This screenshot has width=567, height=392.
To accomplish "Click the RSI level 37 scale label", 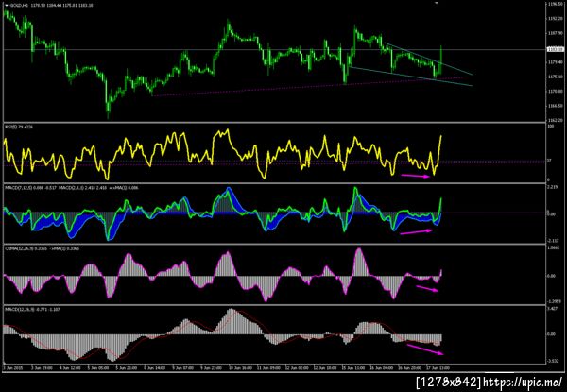I will pos(550,161).
